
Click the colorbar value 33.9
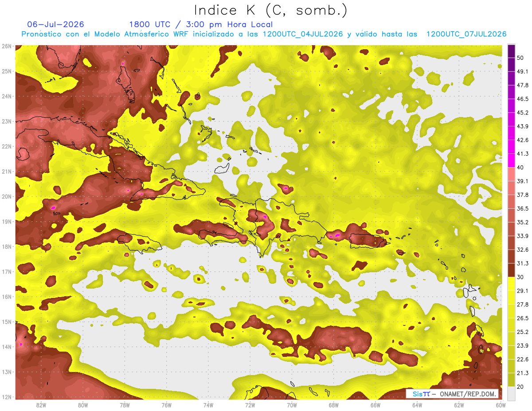[523, 236]
